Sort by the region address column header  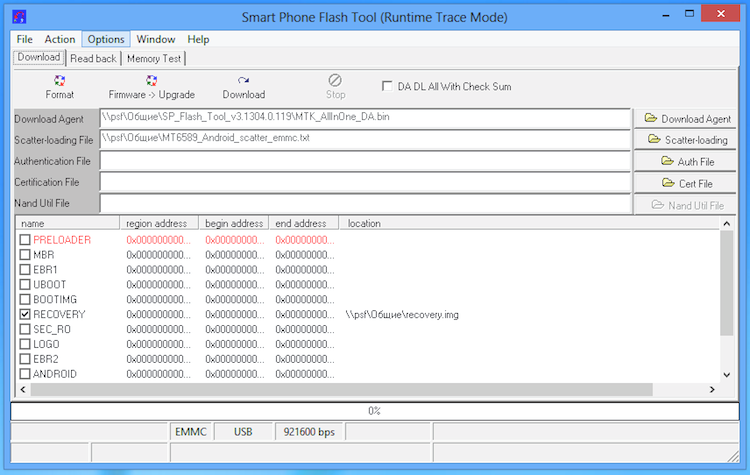pos(159,223)
